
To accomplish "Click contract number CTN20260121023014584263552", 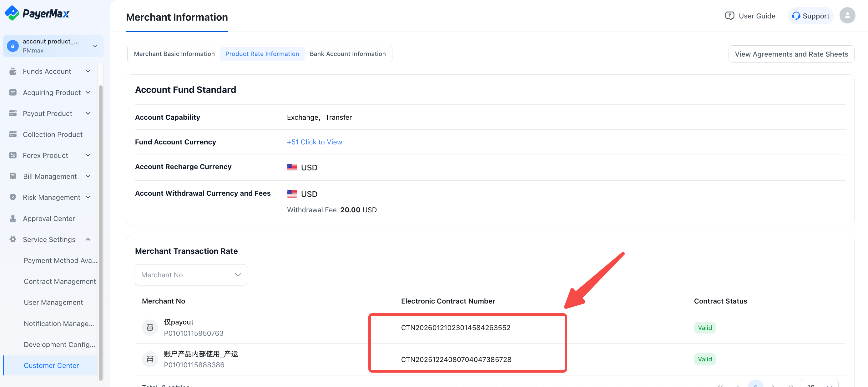I will (456, 327).
